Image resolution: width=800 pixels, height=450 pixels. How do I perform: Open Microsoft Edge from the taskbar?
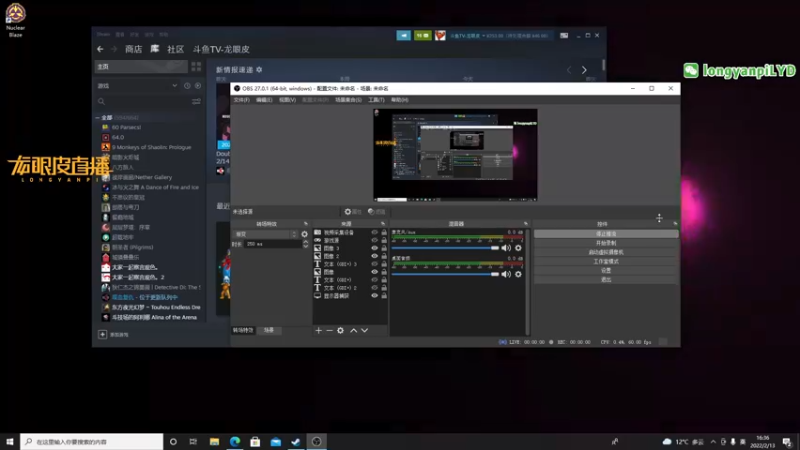click(235, 442)
